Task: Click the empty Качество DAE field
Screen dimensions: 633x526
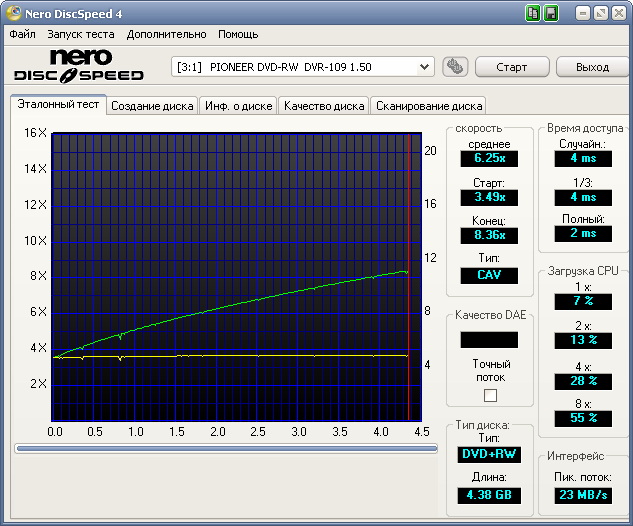Action: (489, 339)
